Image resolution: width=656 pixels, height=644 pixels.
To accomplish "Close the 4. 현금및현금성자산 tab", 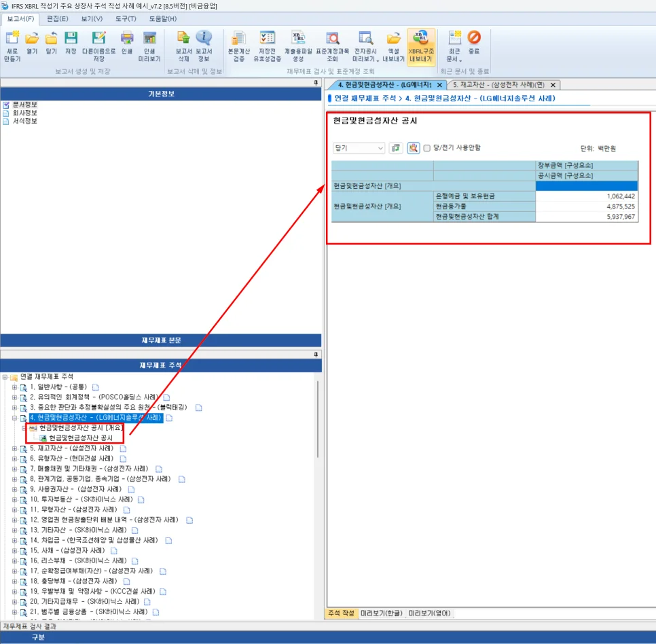I will pos(439,85).
